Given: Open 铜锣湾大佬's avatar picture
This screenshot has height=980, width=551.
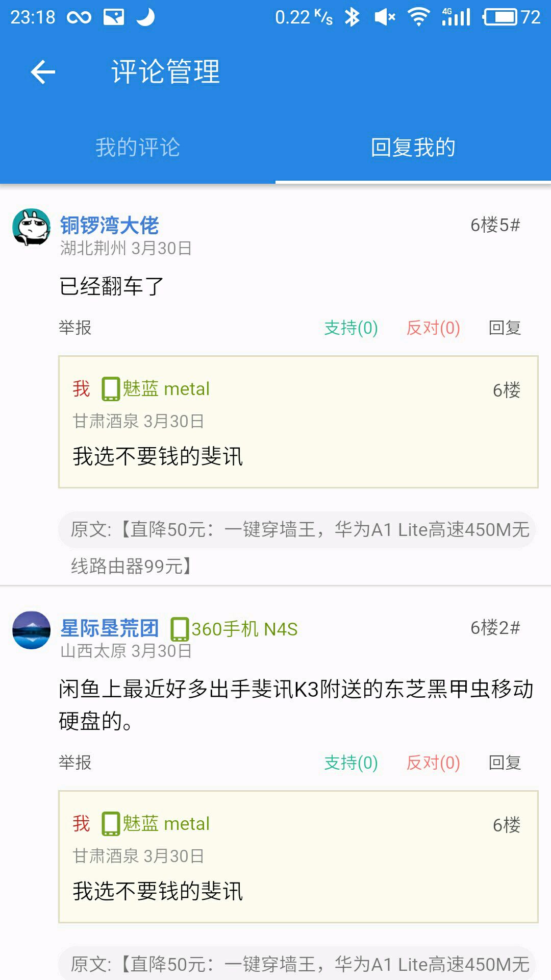Looking at the screenshot, I should tap(31, 227).
